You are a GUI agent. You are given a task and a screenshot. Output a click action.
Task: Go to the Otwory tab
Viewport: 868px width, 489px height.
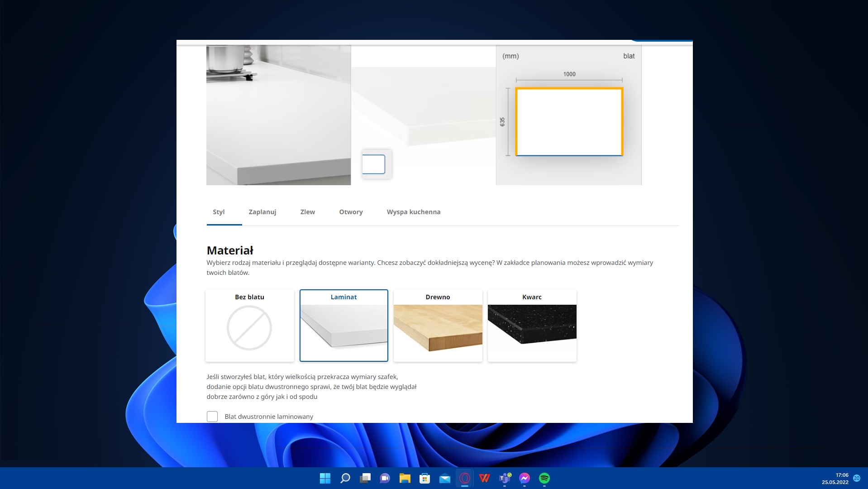point(351,212)
